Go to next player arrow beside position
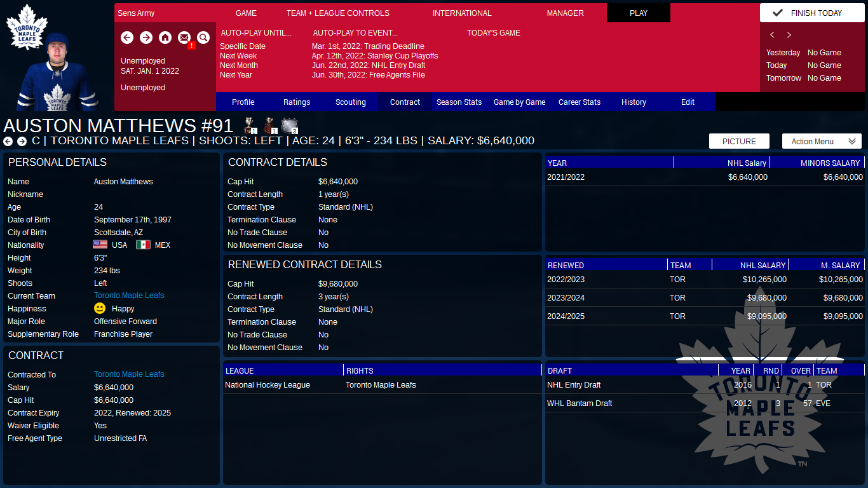This screenshot has height=488, width=868. click(x=22, y=141)
